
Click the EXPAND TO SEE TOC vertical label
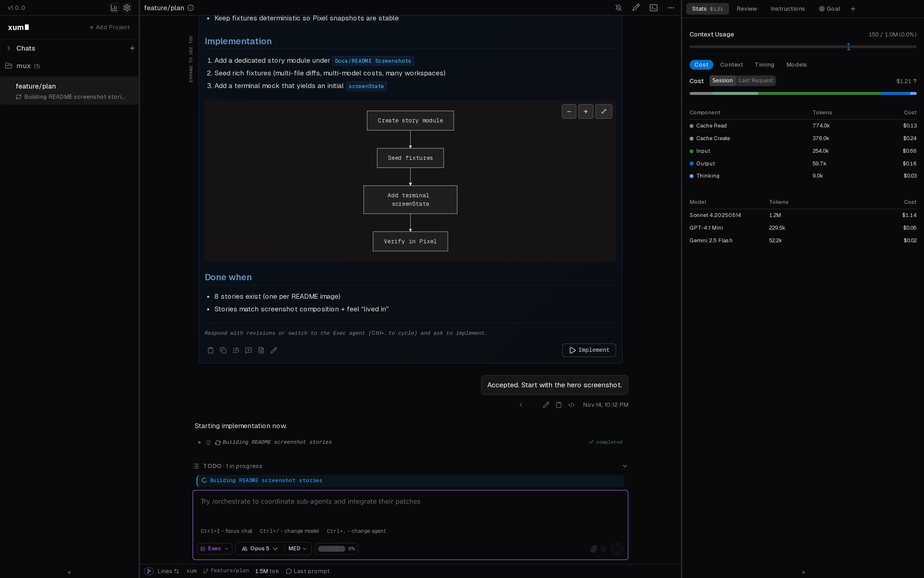tap(191, 58)
